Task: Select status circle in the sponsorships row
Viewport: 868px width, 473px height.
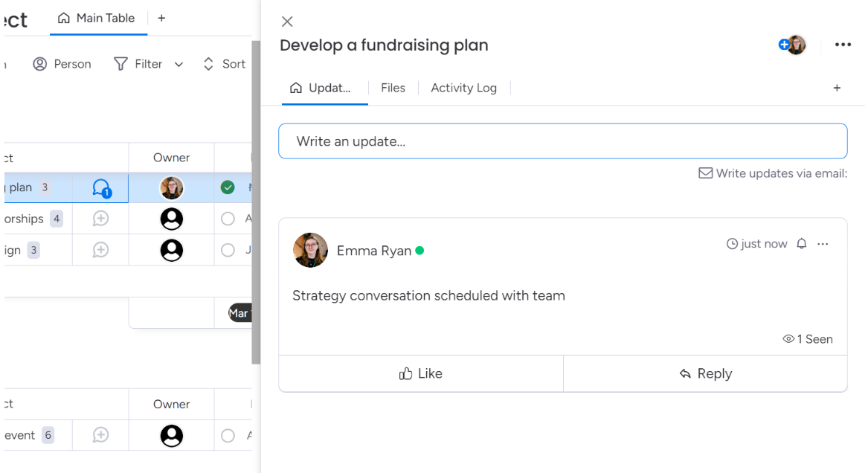Action: pos(228,219)
